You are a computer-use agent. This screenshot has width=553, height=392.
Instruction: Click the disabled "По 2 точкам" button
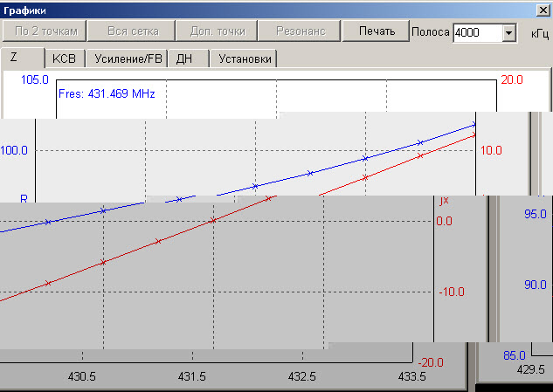44,31
